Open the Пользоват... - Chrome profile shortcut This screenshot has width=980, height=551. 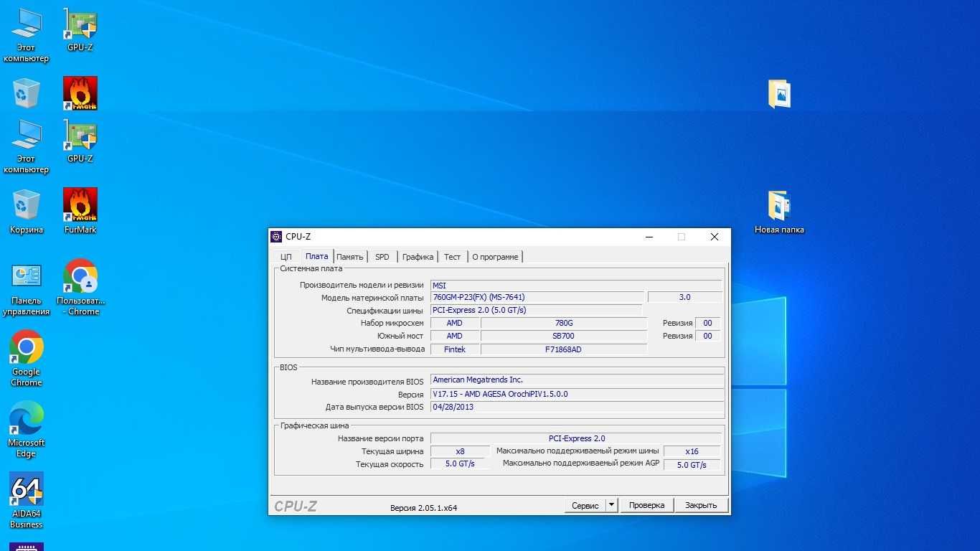point(80,288)
